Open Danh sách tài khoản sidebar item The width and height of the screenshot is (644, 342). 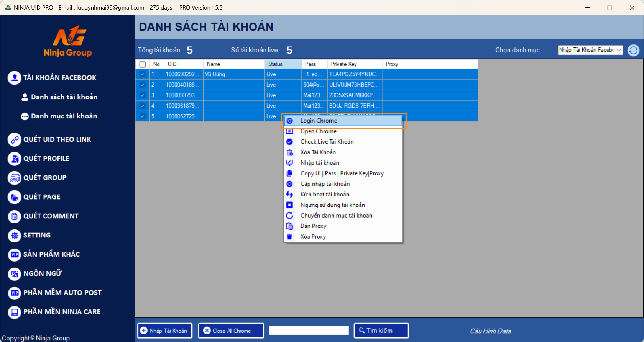(64, 97)
